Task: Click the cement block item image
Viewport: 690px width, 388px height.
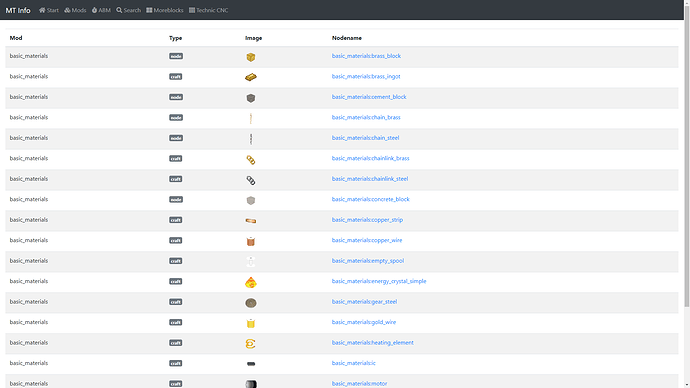Action: coord(250,98)
